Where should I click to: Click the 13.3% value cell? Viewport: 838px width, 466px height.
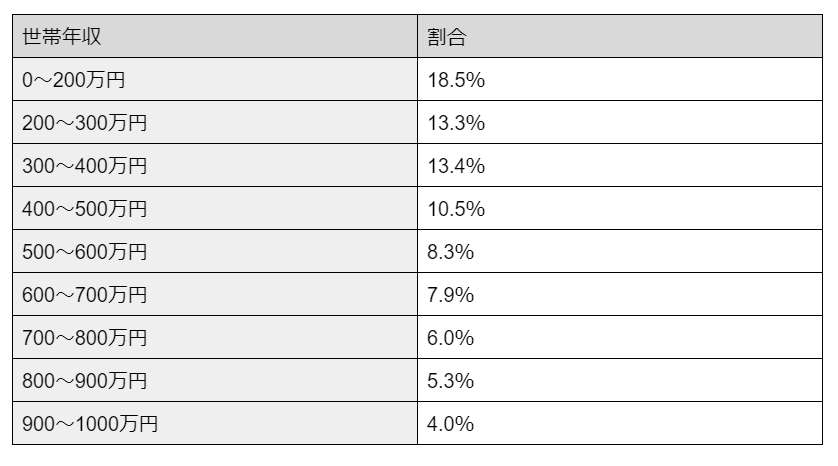455,123
